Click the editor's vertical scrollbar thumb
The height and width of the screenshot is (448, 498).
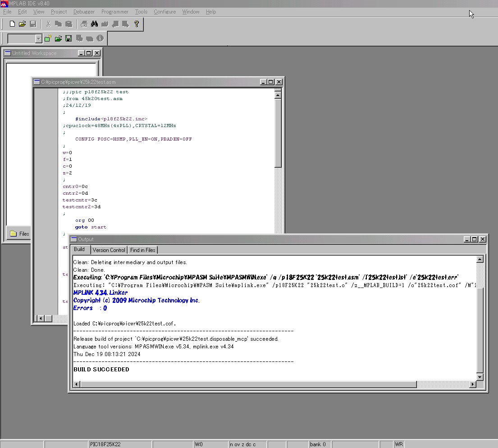tap(278, 133)
